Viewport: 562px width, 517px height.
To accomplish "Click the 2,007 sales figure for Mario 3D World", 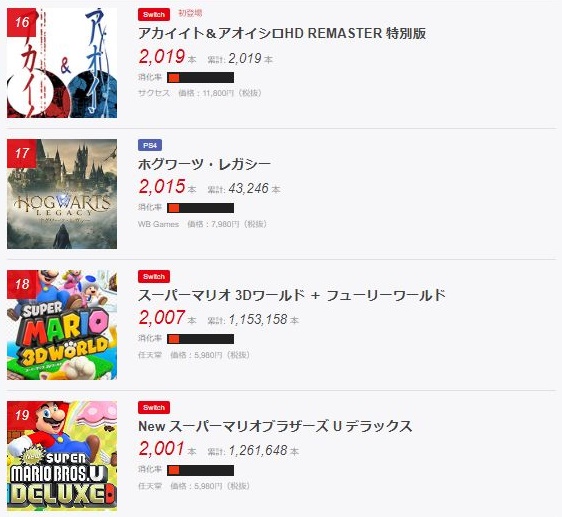I will pos(162,317).
